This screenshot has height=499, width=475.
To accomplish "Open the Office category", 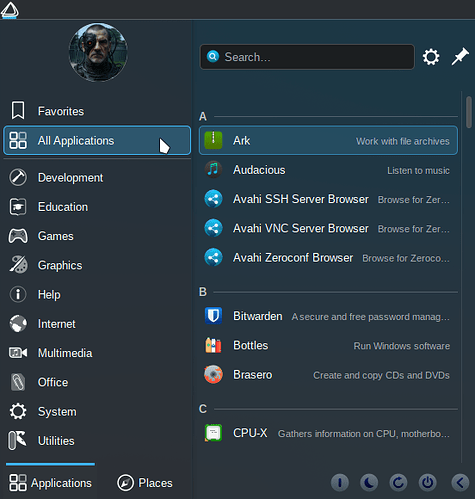I will pyautogui.click(x=97, y=382).
